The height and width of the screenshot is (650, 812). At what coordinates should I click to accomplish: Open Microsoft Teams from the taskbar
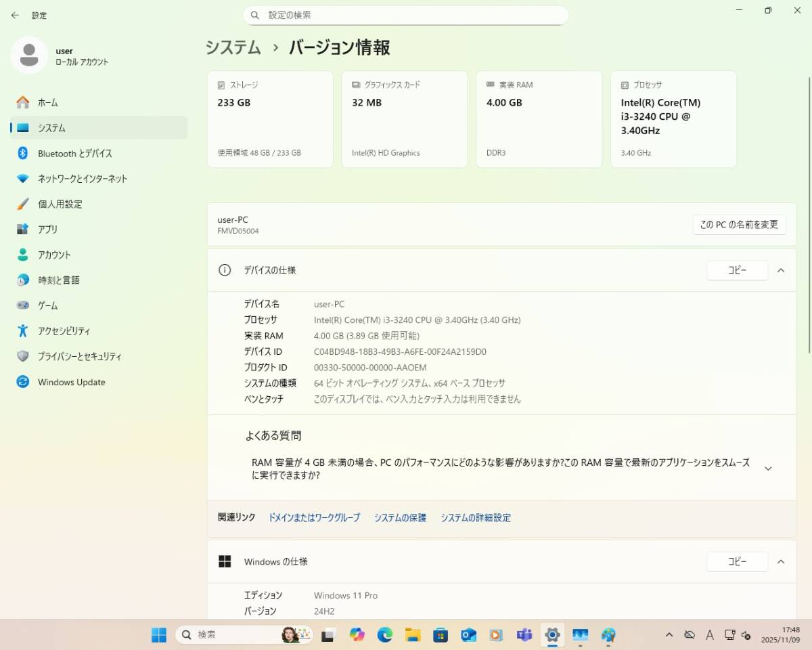click(524, 634)
